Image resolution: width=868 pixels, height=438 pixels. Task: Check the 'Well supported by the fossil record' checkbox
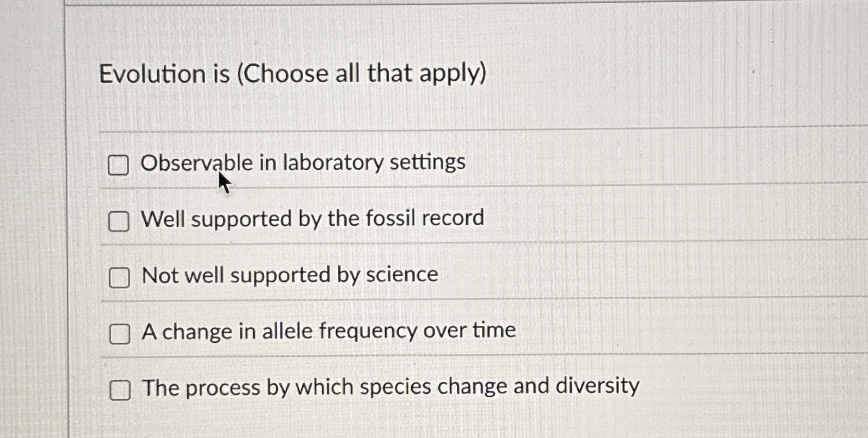point(119,222)
